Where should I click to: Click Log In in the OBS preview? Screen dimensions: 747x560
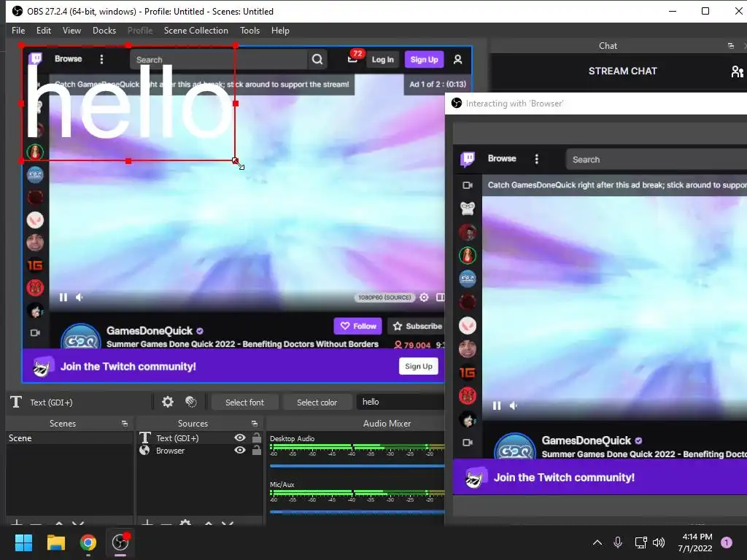pyautogui.click(x=382, y=60)
